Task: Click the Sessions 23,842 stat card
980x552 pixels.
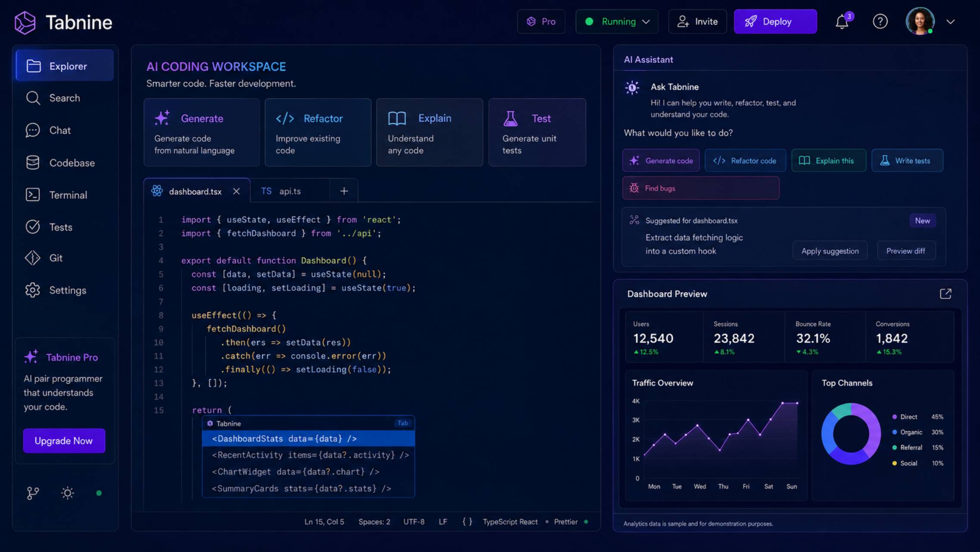Action: pyautogui.click(x=744, y=337)
